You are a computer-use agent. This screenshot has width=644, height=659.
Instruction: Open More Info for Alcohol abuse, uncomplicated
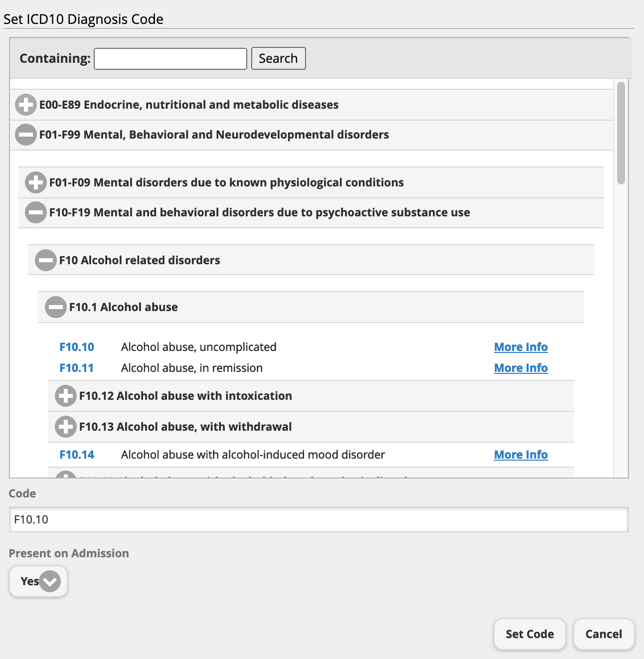pyautogui.click(x=520, y=347)
